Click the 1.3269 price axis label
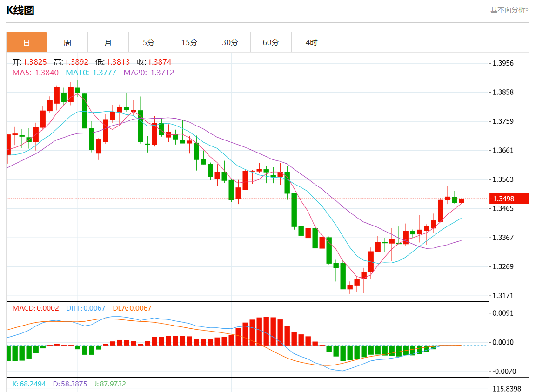 pos(503,266)
